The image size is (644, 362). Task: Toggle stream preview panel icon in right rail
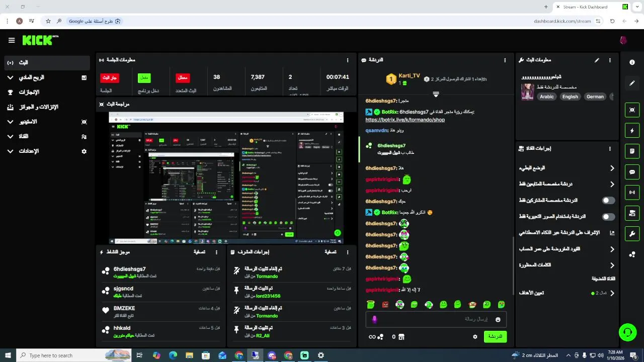pyautogui.click(x=632, y=110)
